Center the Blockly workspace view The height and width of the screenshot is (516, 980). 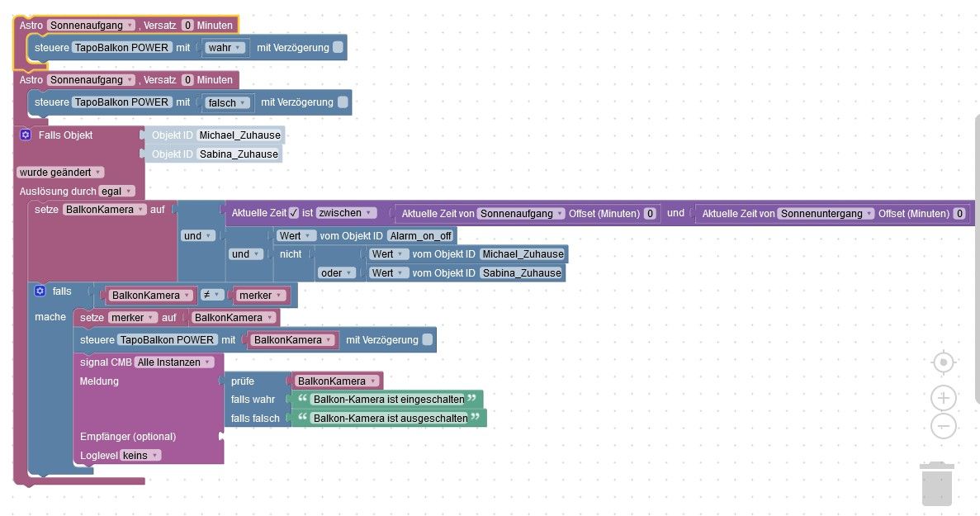point(943,362)
